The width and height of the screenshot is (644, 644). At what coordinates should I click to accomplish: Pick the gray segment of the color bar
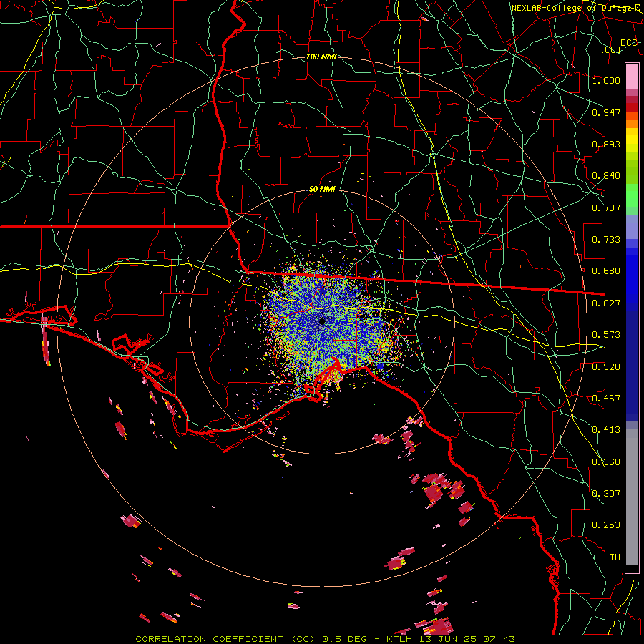coord(632,497)
